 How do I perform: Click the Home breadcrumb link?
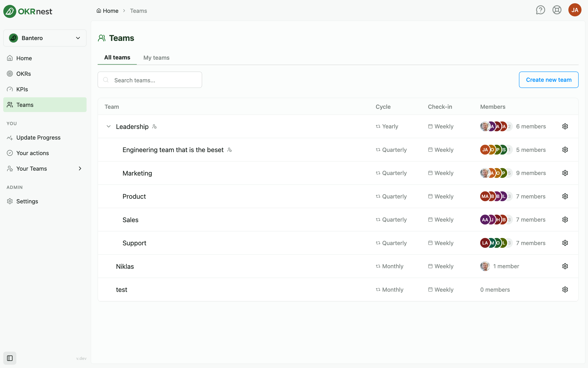(x=108, y=11)
